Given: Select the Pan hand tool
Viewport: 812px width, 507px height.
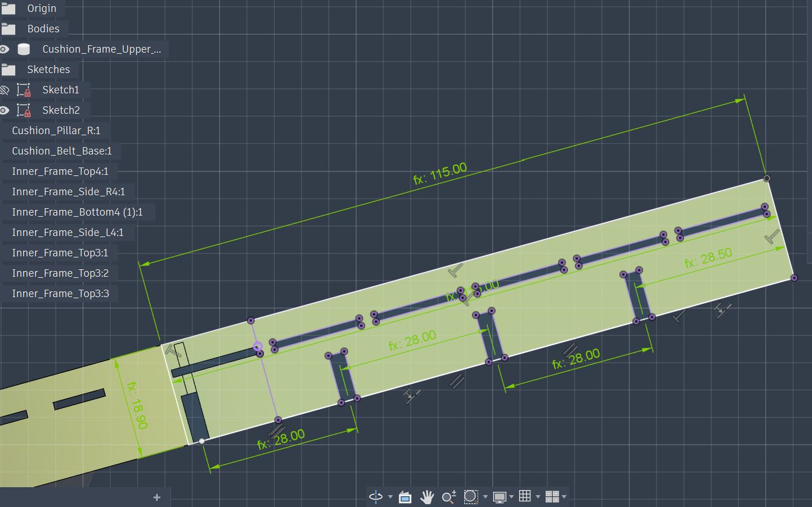Looking at the screenshot, I should point(427,497).
